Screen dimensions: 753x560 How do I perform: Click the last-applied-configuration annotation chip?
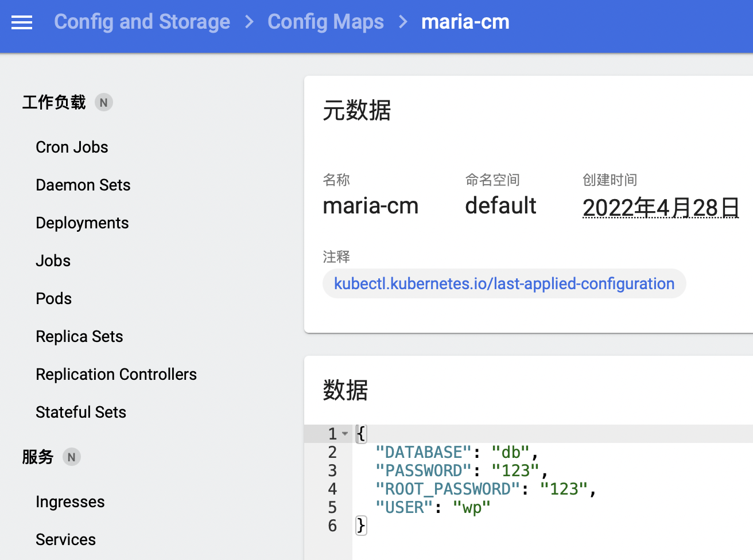(504, 284)
